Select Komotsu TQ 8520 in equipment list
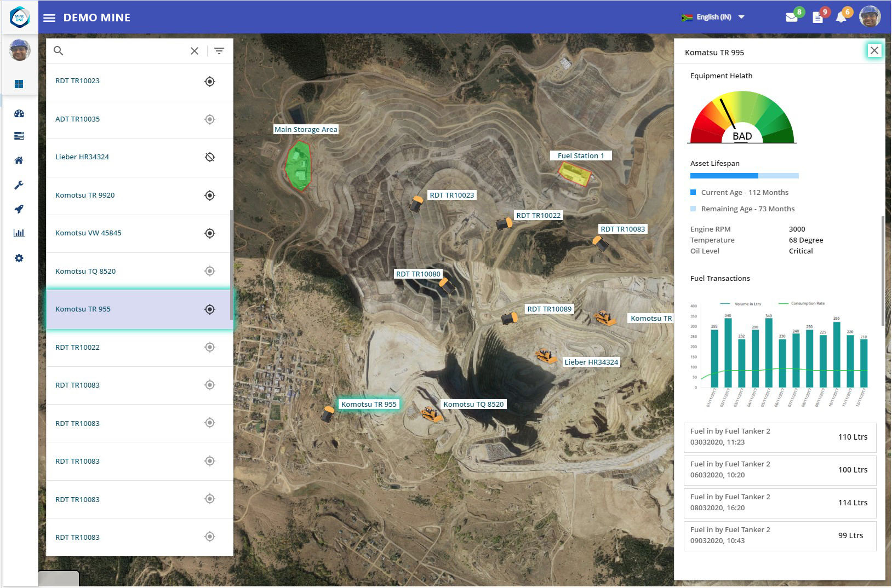892x588 pixels. [x=140, y=271]
